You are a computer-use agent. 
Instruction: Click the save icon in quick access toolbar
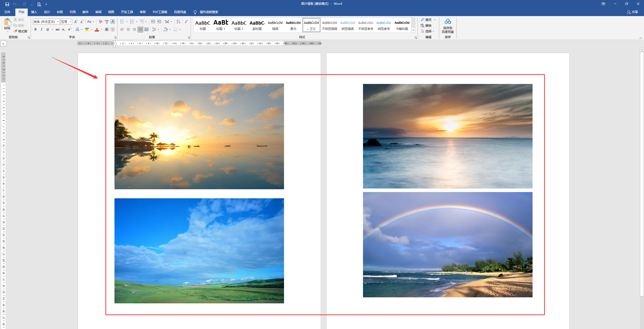(7, 4)
